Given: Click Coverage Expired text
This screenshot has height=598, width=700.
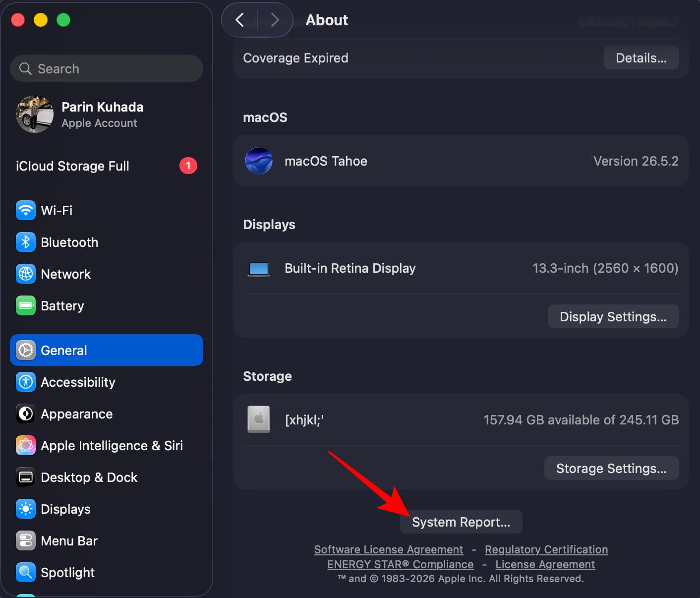Looking at the screenshot, I should click(x=295, y=58).
